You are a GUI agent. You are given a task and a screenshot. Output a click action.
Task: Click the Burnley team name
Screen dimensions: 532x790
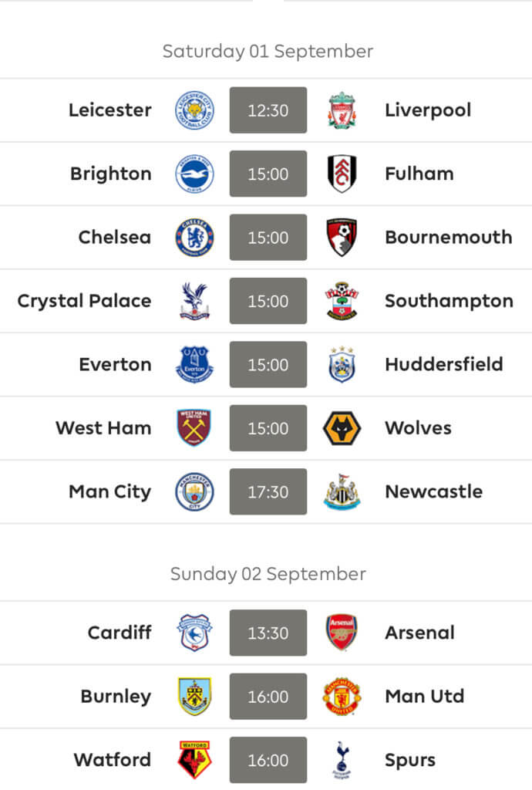[116, 697]
